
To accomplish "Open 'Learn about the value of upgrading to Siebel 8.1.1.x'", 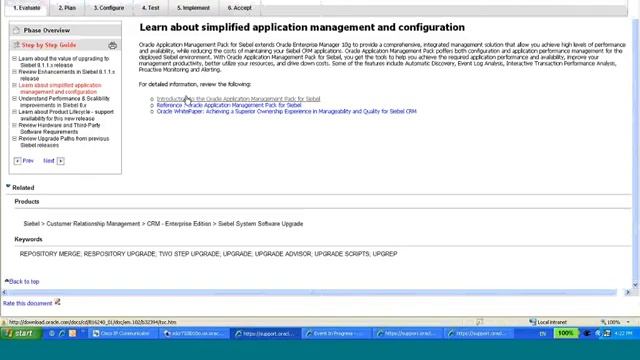I will [x=64, y=62].
